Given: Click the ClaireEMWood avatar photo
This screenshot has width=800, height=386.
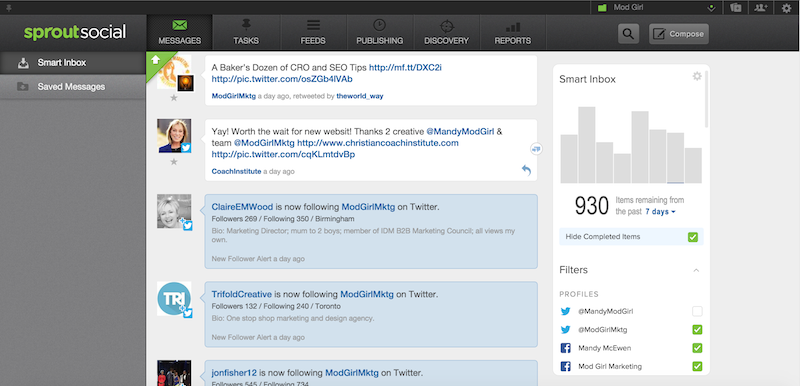Looking at the screenshot, I should click(174, 211).
